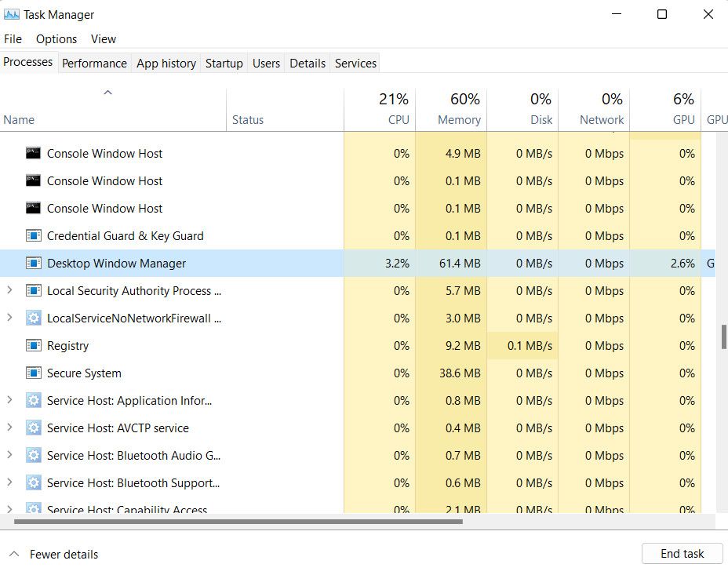
Task: Click the first Console Window Host icon
Action: point(34,153)
